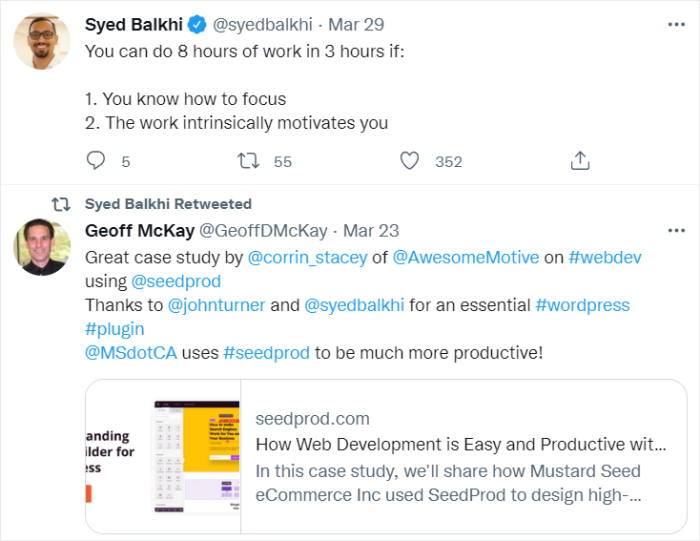Open the Syed Balkhi Retweeted label

pyautogui.click(x=168, y=204)
